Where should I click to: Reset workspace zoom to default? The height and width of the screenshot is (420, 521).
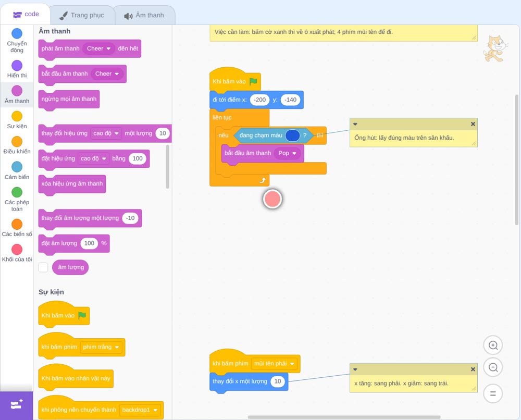493,393
